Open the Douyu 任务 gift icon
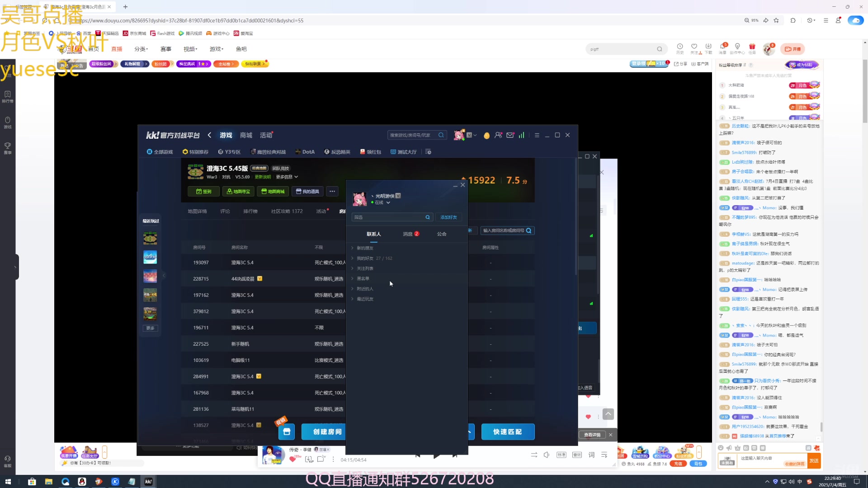Image resolution: width=868 pixels, height=488 pixels. point(752,49)
